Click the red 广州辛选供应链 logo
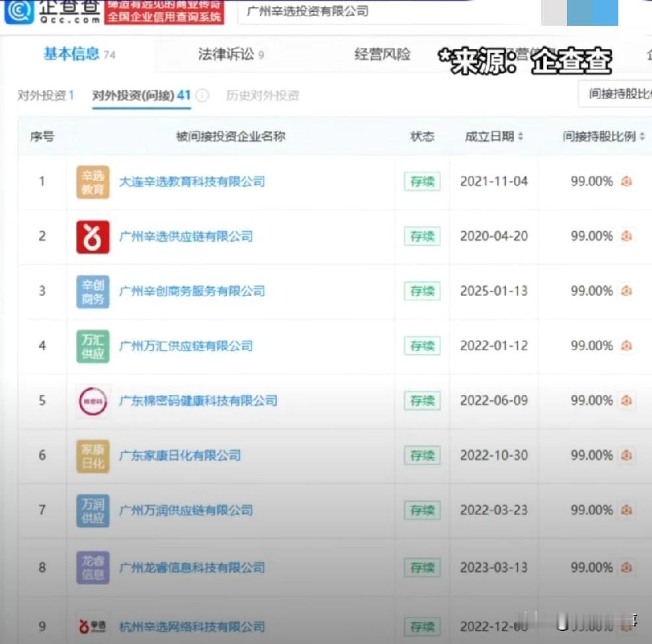652x644 pixels. pos(92,236)
